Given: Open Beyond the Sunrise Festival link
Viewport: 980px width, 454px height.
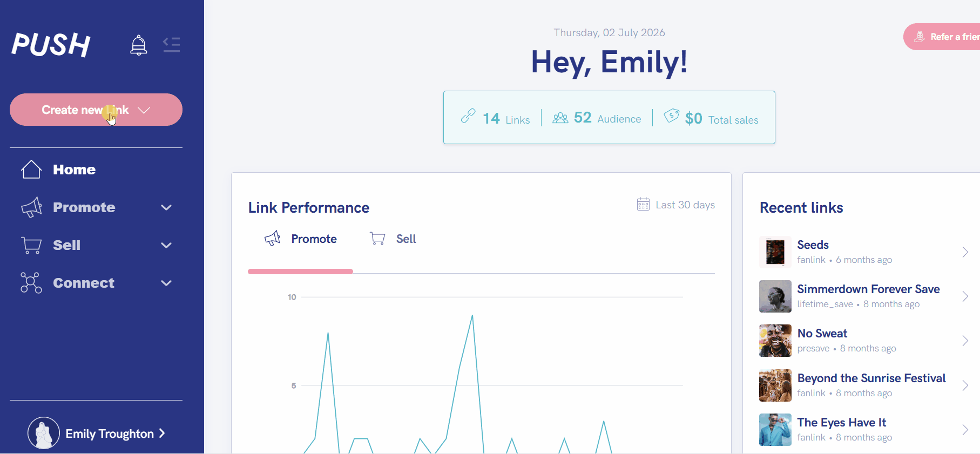Looking at the screenshot, I should click(864, 385).
